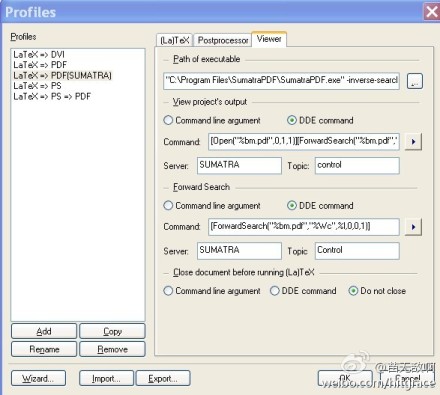The height and width of the screenshot is (395, 440).
Task: Open placeholder arrow menu for Forward Search command
Action: (413, 227)
